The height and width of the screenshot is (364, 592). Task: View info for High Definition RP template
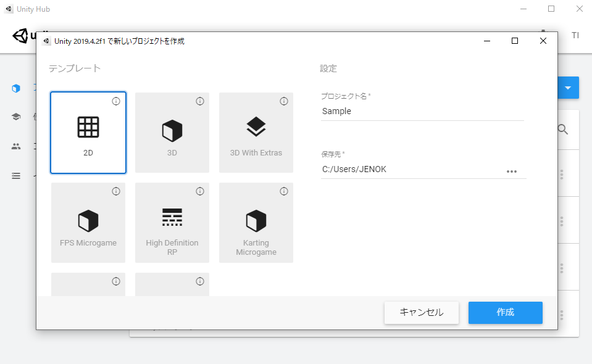click(200, 191)
